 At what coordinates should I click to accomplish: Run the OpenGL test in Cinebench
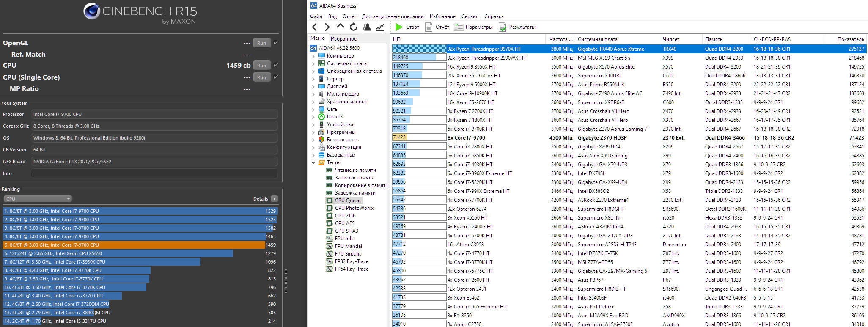(x=261, y=43)
